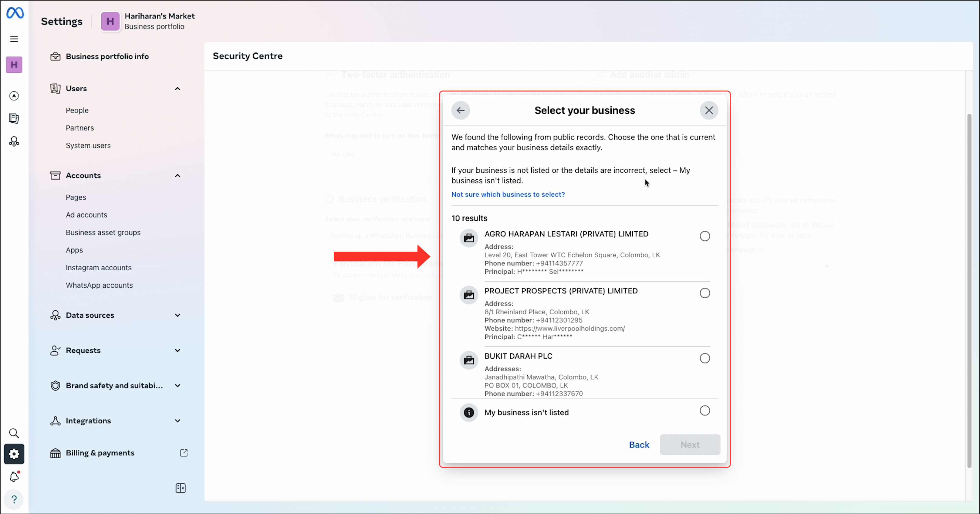980x514 pixels.
Task: Open Ad accounts
Action: (x=87, y=215)
